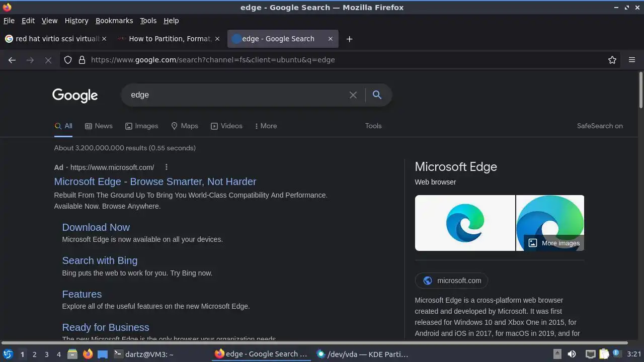Open the volume control in tray
Screen dimensions: 644x362
[572, 354]
